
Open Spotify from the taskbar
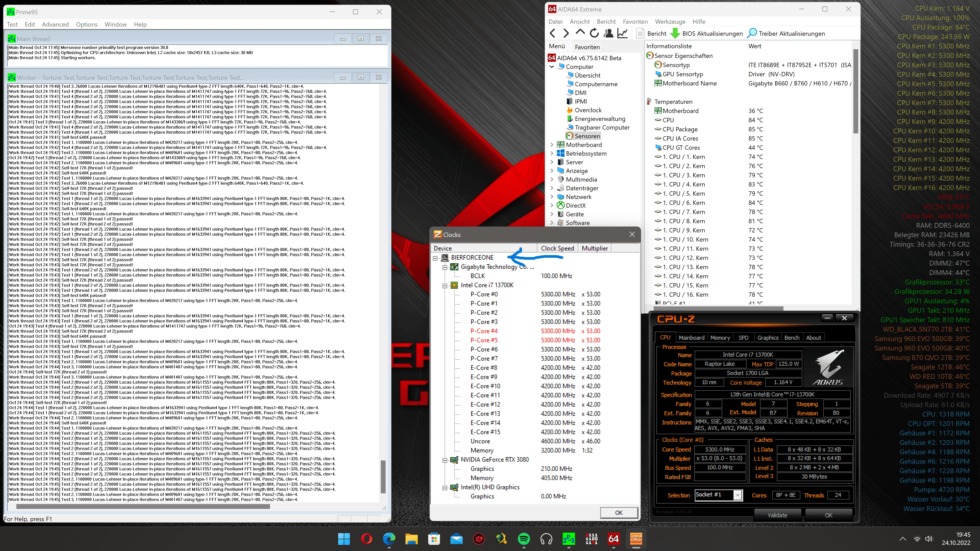click(x=524, y=539)
